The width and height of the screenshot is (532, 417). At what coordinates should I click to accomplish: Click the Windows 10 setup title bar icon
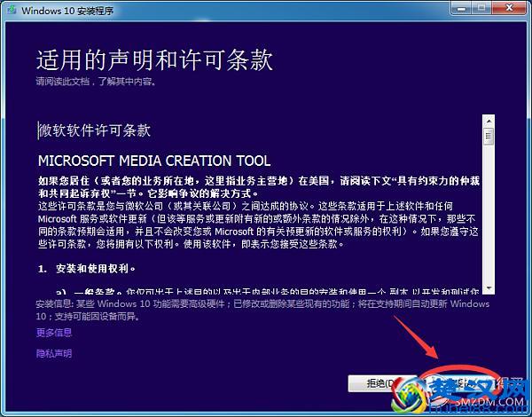tap(12, 10)
